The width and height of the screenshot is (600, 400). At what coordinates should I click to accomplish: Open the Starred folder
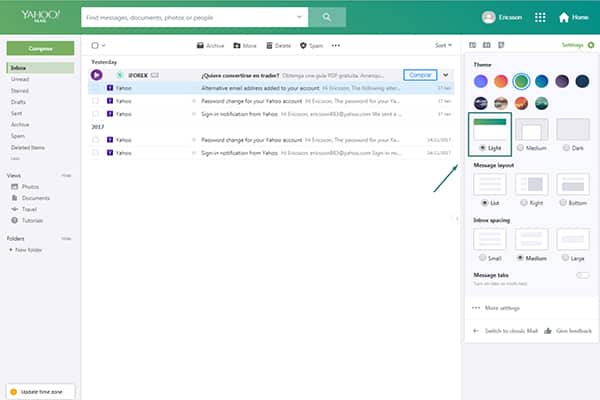point(20,91)
